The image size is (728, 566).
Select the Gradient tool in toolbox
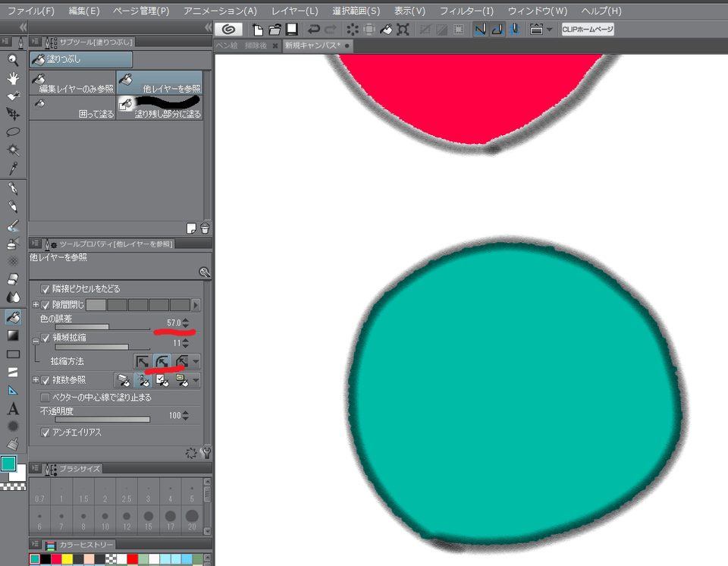pyautogui.click(x=13, y=335)
